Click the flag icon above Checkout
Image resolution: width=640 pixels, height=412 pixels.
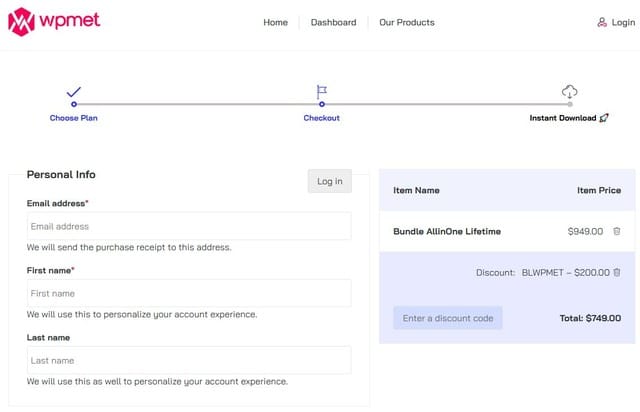(321, 91)
